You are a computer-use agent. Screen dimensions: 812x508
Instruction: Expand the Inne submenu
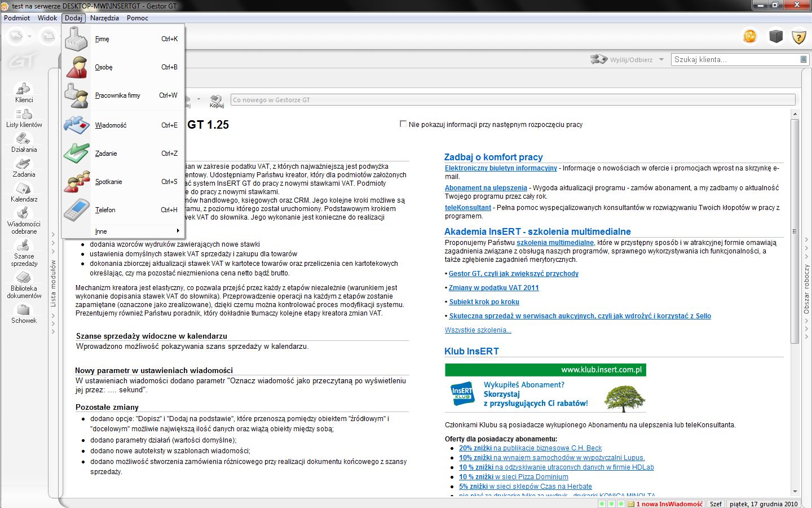(123, 231)
